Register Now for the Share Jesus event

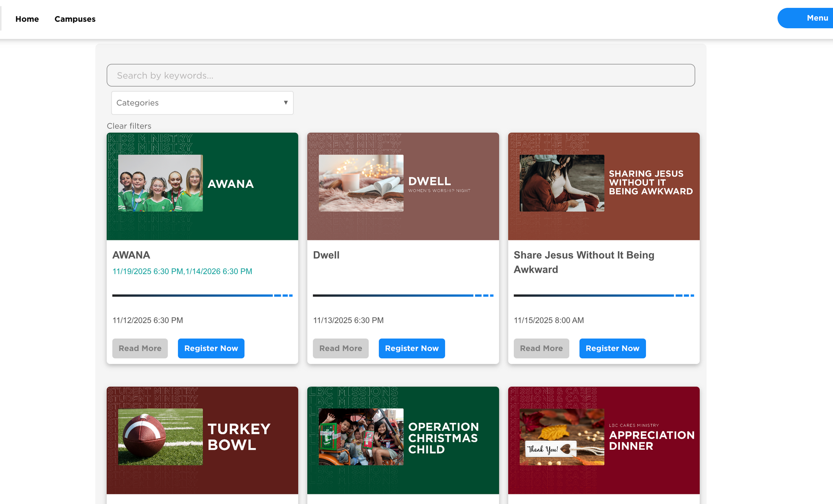[612, 348]
